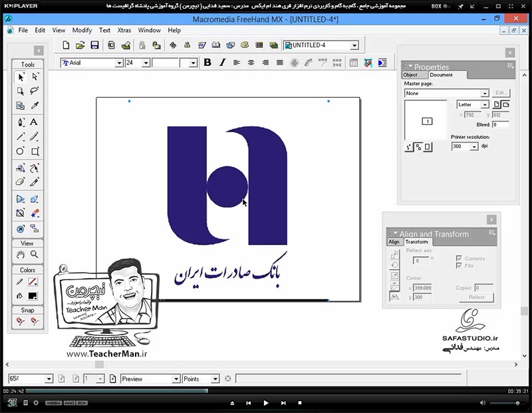Click the Stroke color pencil icon

(x=20, y=282)
